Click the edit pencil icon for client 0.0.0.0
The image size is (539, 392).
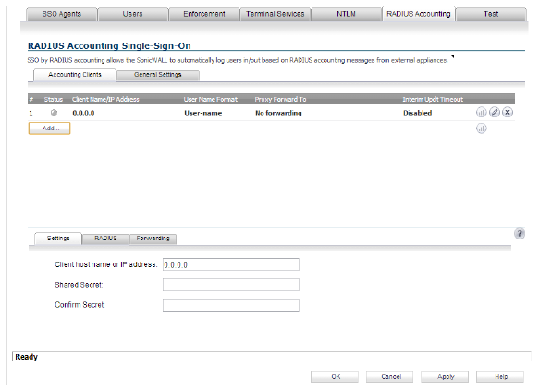point(495,113)
